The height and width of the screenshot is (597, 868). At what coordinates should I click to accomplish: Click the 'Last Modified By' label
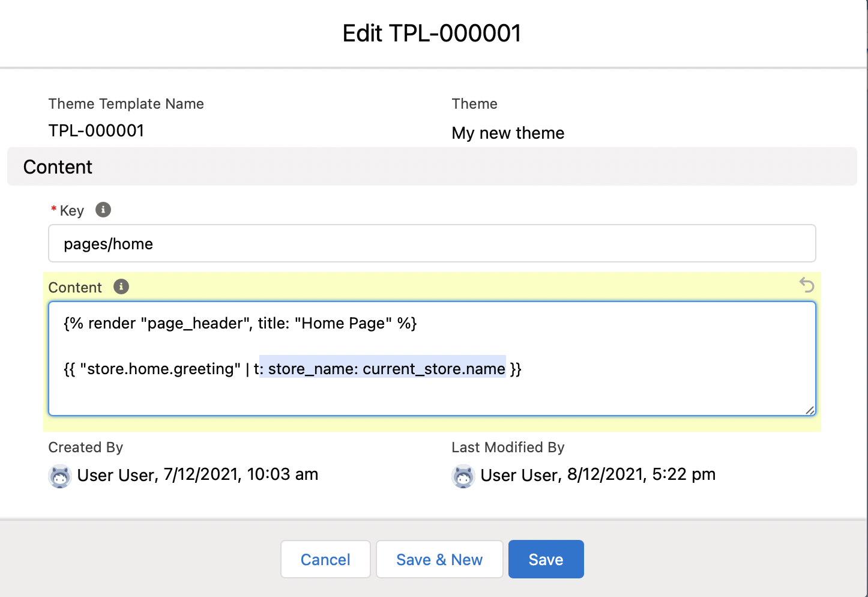[x=508, y=447]
